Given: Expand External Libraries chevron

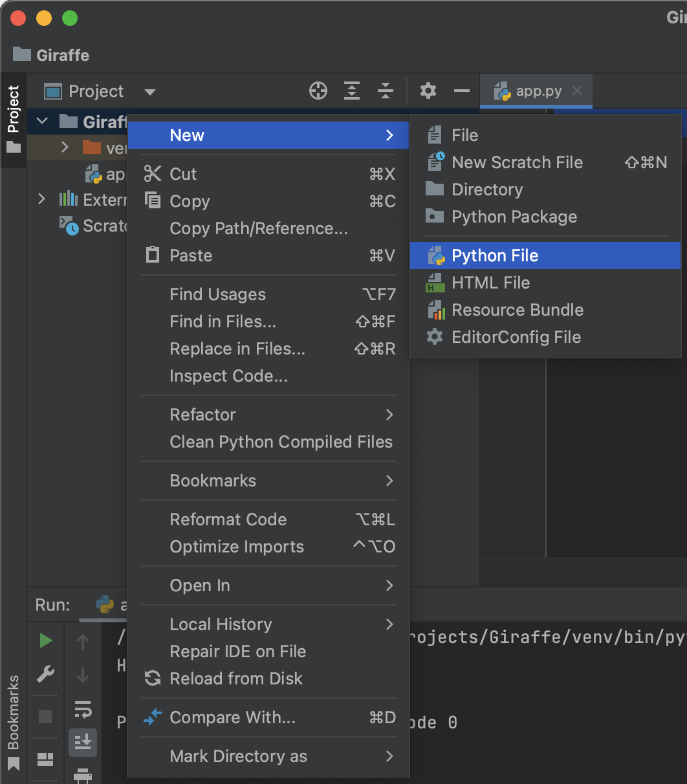Looking at the screenshot, I should (42, 199).
